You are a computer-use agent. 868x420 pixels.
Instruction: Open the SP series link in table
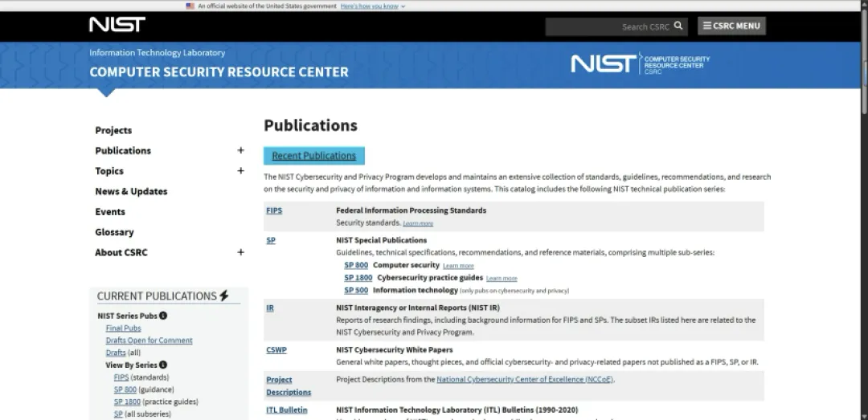(271, 240)
